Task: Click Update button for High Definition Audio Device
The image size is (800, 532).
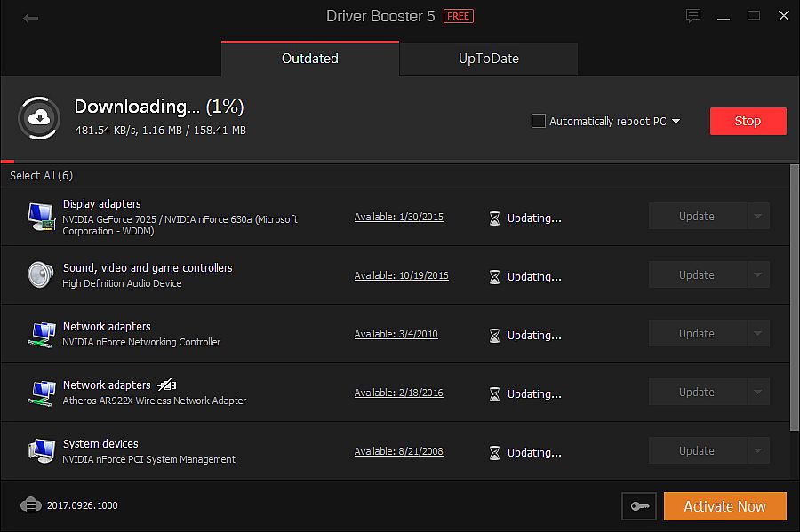Action: click(x=698, y=274)
